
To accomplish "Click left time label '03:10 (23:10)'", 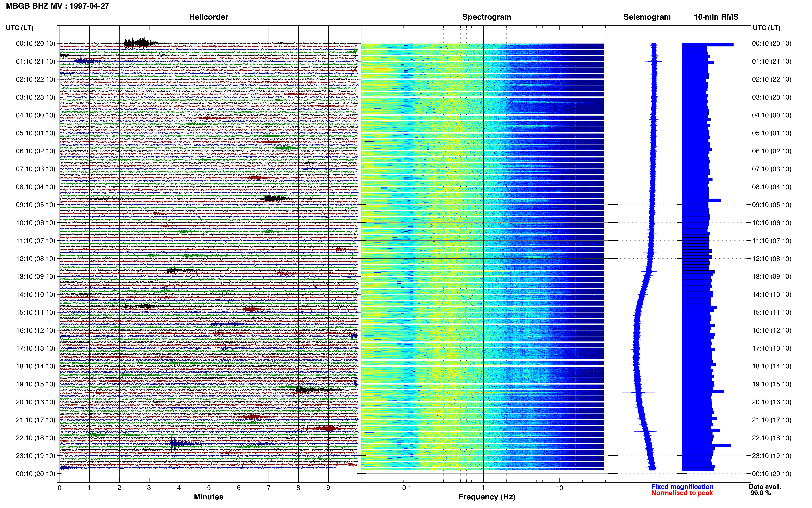I will [x=35, y=97].
